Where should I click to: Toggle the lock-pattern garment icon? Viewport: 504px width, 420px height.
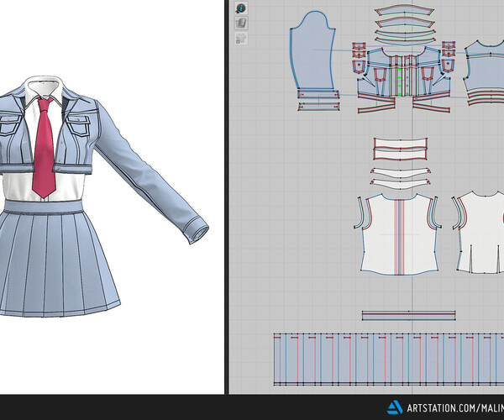click(241, 39)
